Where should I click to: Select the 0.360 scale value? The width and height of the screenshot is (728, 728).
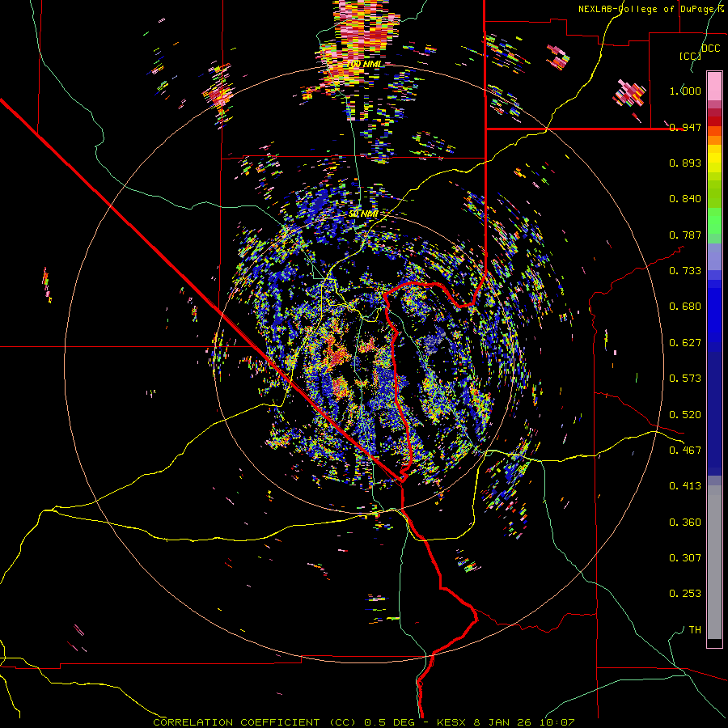point(685,522)
